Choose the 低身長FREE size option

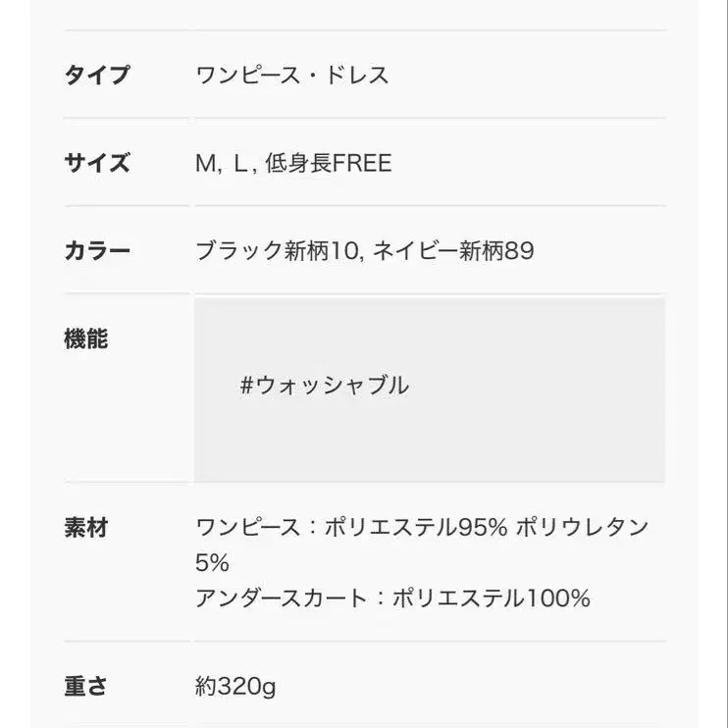pos(328,163)
